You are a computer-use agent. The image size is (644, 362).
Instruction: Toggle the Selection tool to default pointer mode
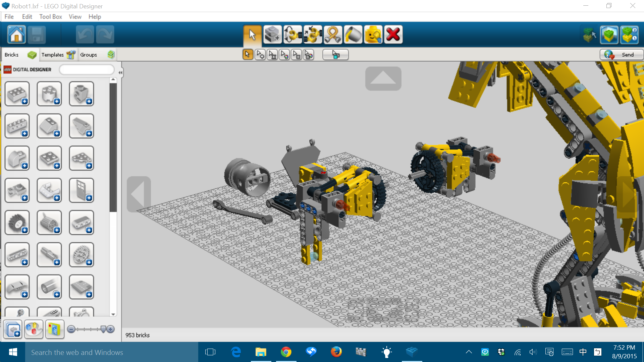pyautogui.click(x=248, y=54)
